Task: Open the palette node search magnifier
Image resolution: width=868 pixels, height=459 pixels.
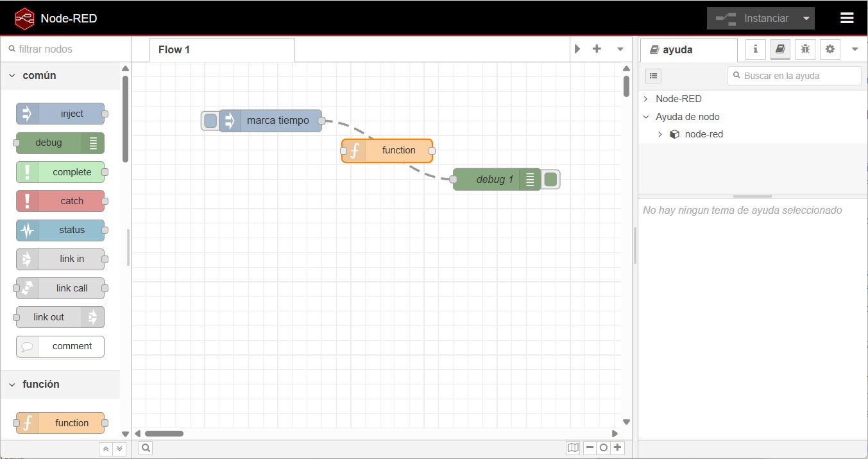Action: pyautogui.click(x=146, y=447)
